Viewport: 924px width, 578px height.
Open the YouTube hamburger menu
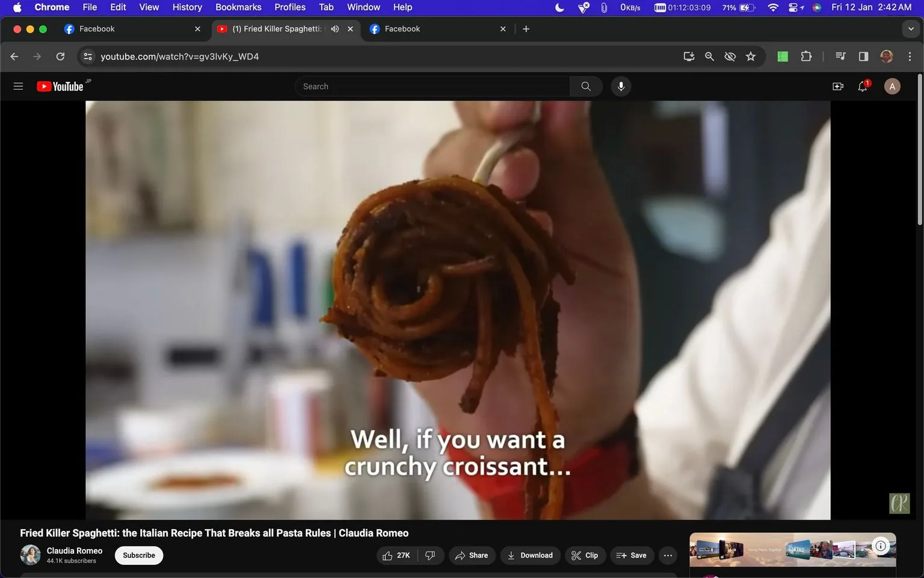coord(18,86)
